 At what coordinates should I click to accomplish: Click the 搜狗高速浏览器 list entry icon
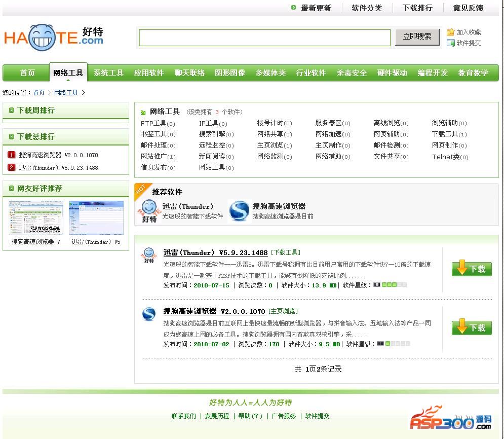149,314
